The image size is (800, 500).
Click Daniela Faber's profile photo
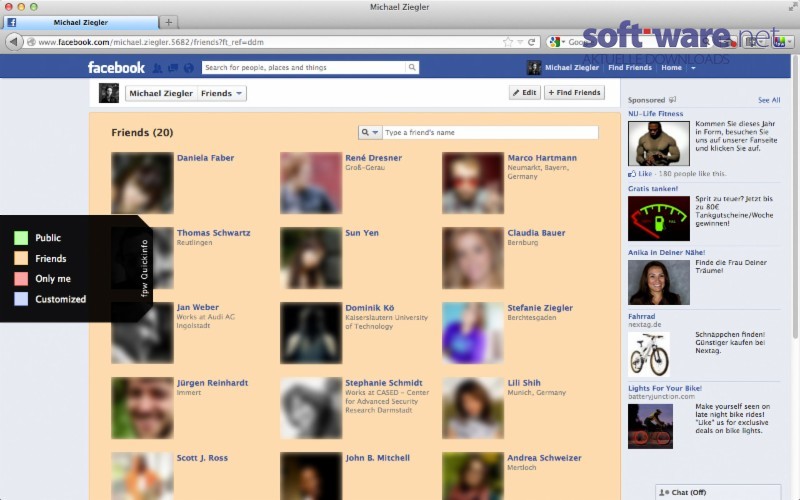point(142,183)
